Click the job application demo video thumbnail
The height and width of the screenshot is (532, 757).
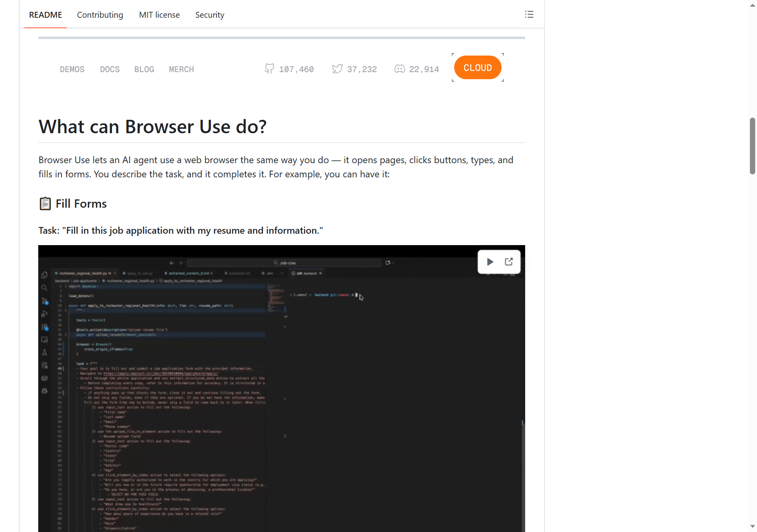(x=282, y=389)
